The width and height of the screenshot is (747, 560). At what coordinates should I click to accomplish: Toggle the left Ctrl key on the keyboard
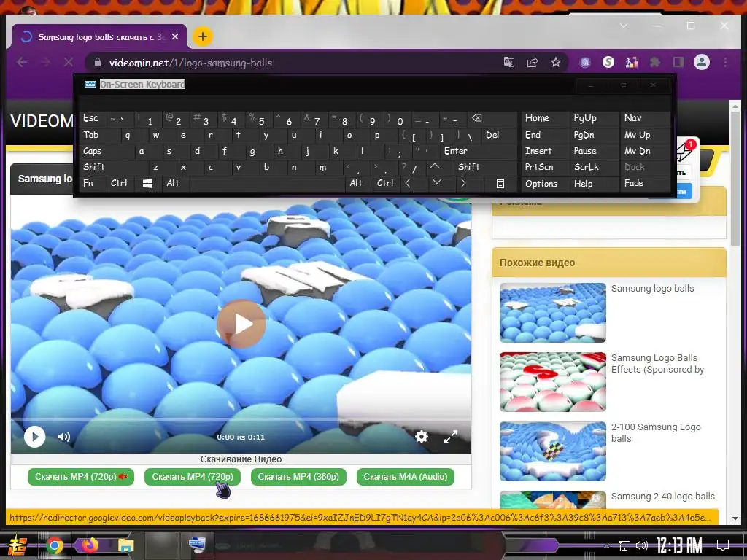coord(119,183)
